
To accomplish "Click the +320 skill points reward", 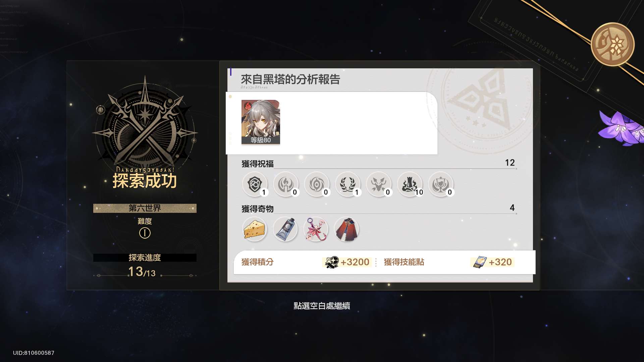I will click(x=492, y=262).
